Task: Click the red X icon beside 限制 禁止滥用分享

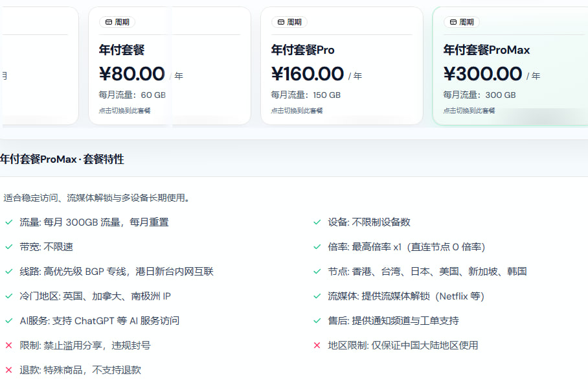Action: pyautogui.click(x=8, y=346)
